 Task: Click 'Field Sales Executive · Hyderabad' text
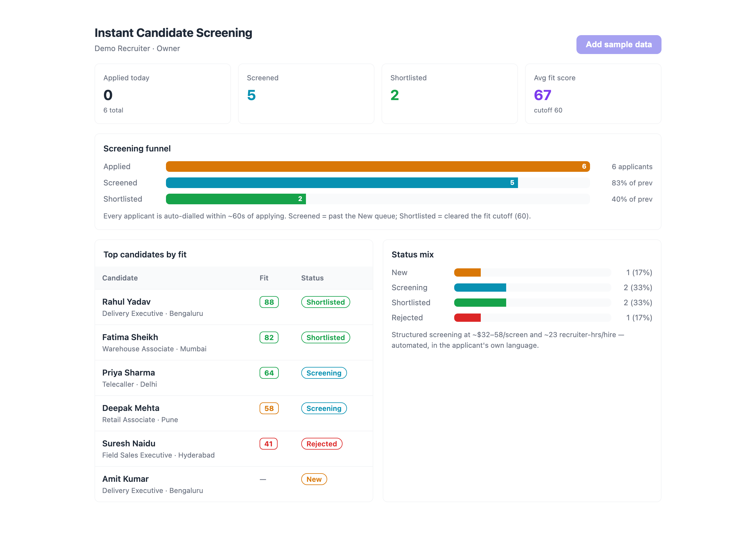[x=158, y=455]
